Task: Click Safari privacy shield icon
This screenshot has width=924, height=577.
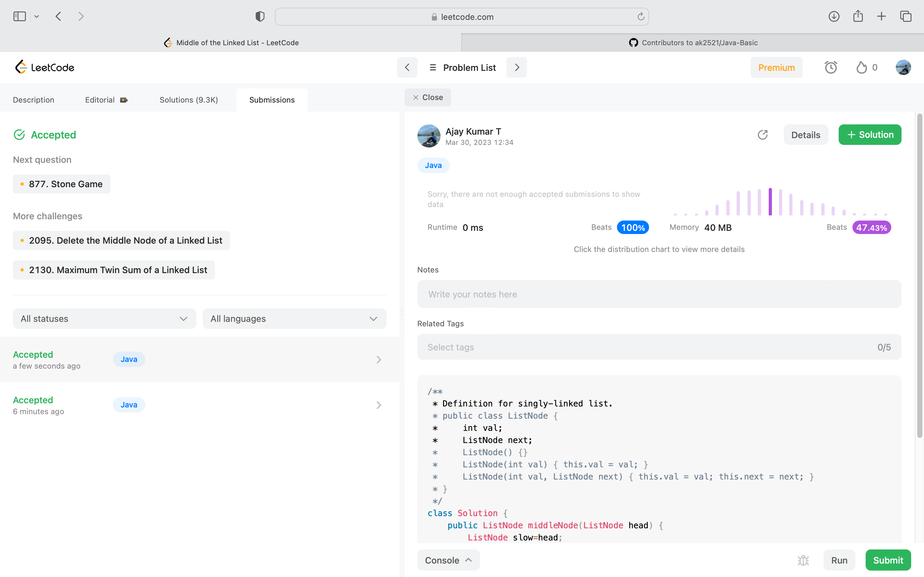Action: [260, 16]
